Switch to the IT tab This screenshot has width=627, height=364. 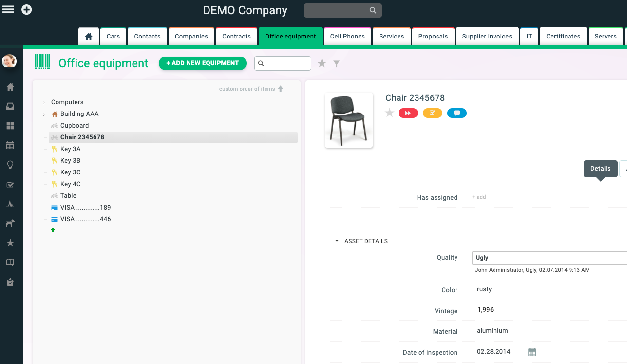(529, 36)
